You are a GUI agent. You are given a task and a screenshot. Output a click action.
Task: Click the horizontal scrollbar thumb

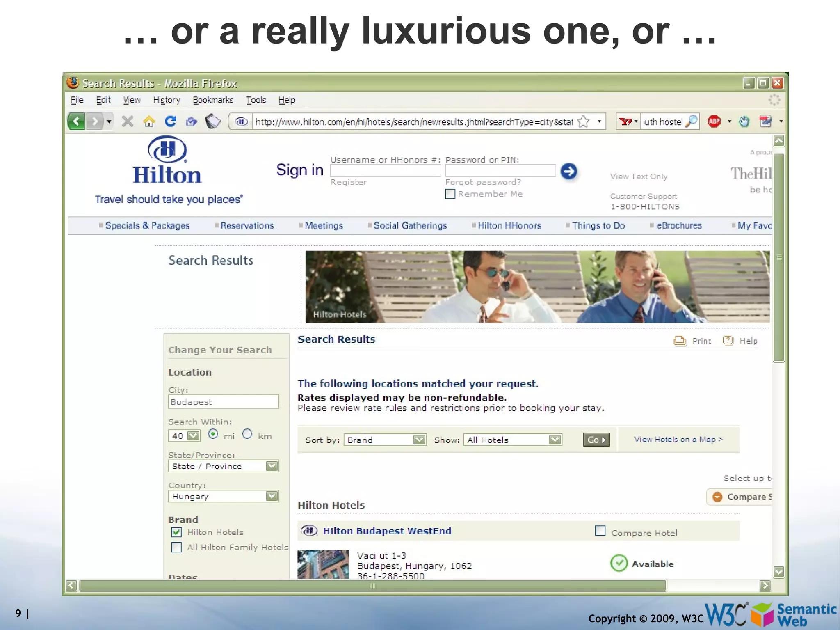click(x=372, y=585)
